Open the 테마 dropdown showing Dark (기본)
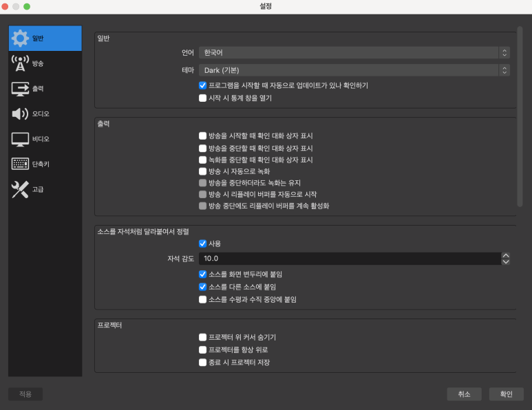 click(354, 70)
